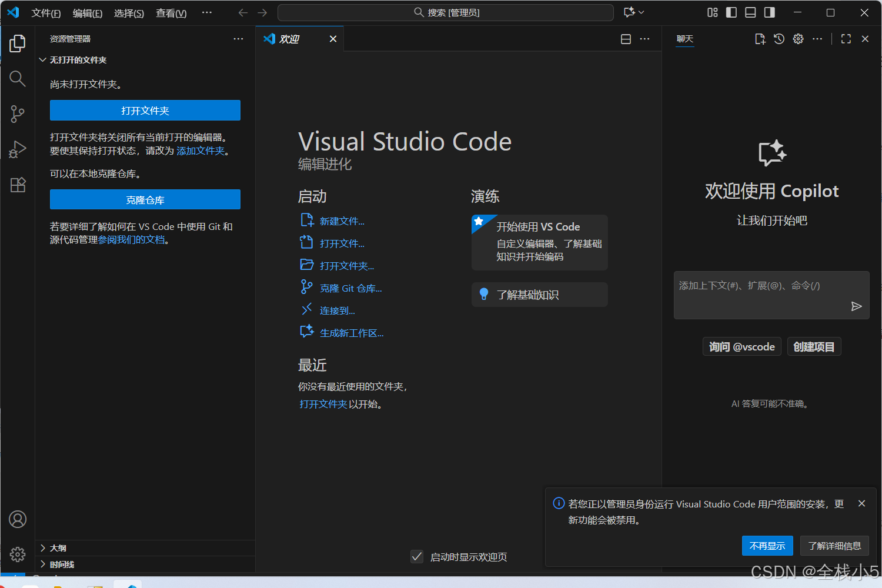Click the 打开文件... start link
This screenshot has height=588, width=882.
click(x=342, y=243)
